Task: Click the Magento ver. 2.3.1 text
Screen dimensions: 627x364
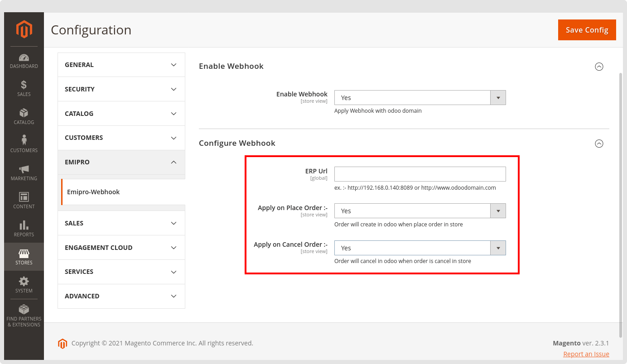Action: point(581,343)
